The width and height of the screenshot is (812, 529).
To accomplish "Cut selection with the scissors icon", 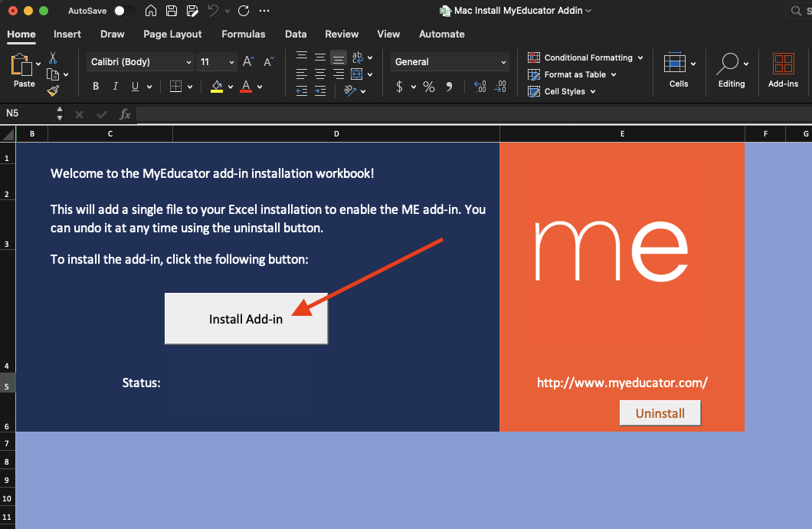I will pyautogui.click(x=53, y=58).
